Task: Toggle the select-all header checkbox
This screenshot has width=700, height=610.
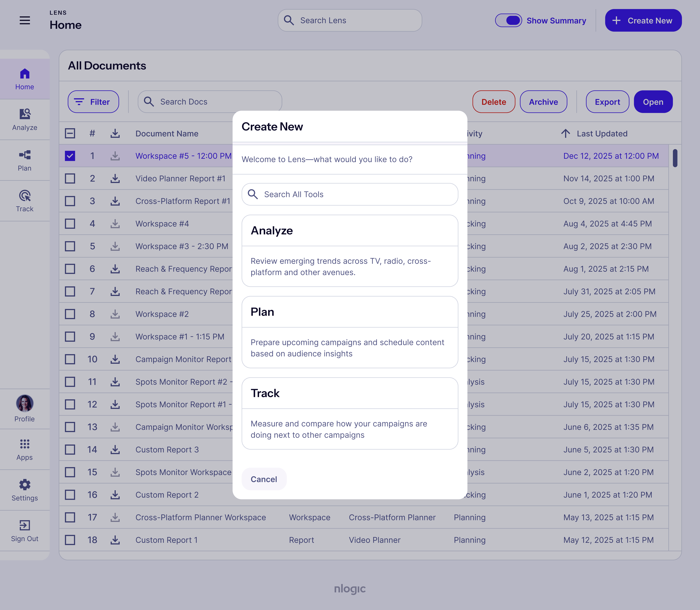Action: tap(70, 133)
